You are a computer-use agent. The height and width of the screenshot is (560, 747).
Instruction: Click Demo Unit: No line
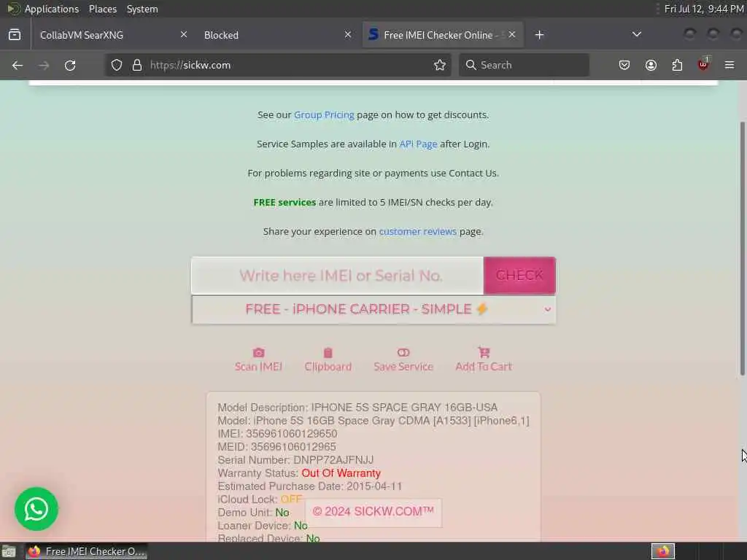253,513
